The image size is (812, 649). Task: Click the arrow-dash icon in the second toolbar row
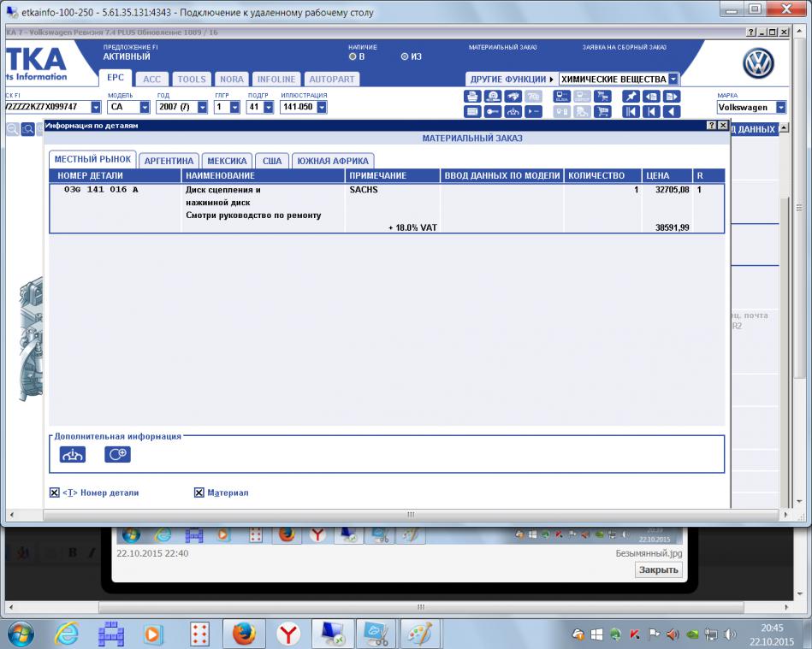(x=533, y=111)
